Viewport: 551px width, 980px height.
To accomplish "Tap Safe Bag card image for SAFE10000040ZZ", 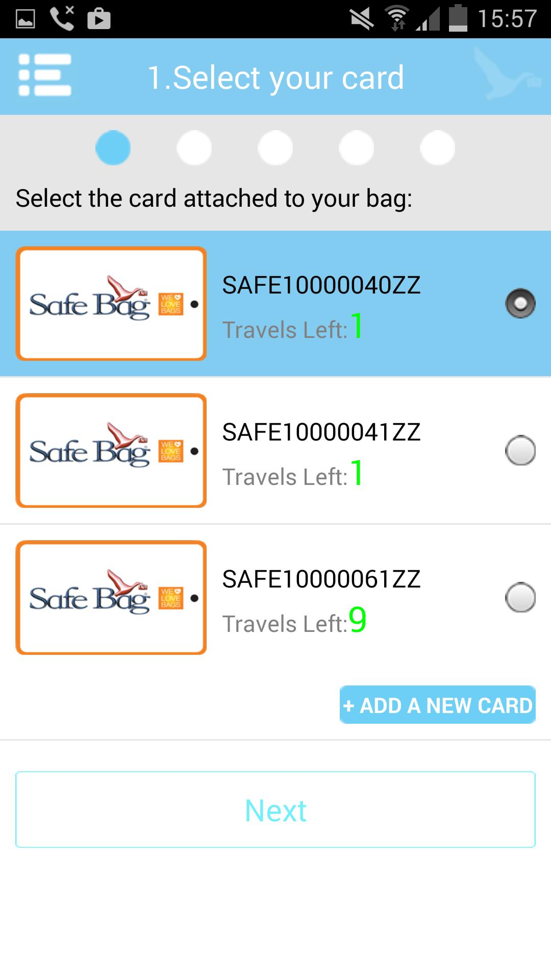I will (111, 304).
